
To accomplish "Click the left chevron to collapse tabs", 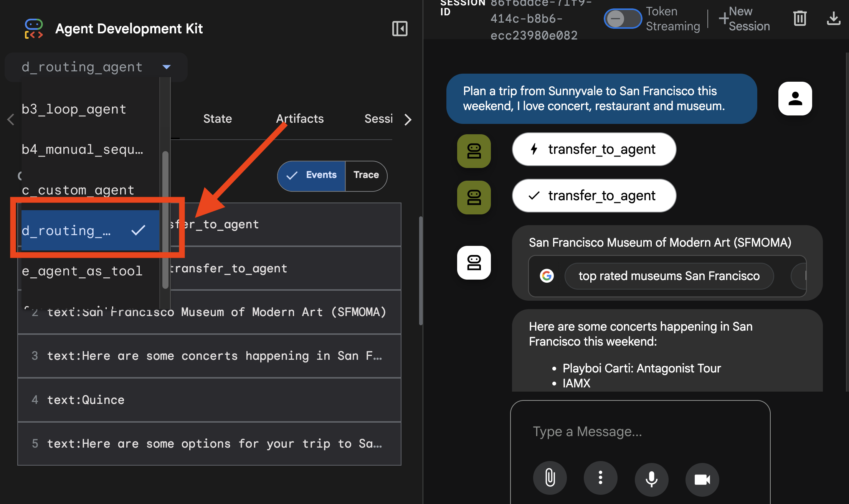I will pos(10,120).
